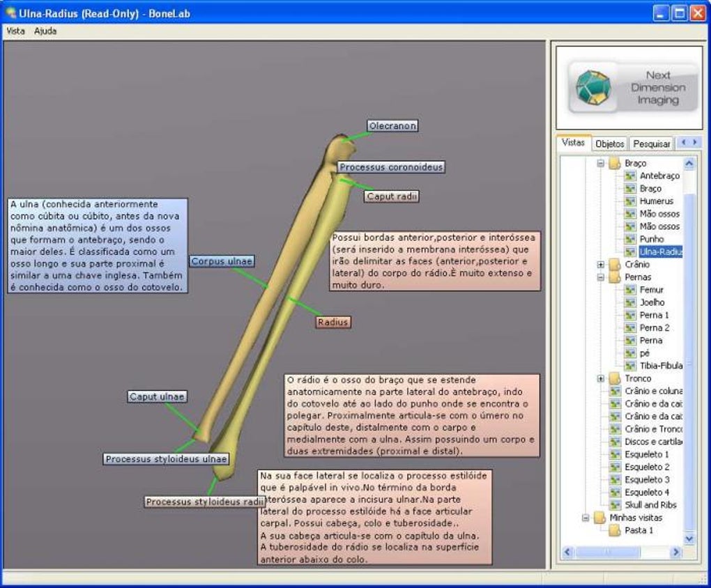Click the Next Dimension Imaging logo
Screen dimensions: 711x588
point(632,87)
